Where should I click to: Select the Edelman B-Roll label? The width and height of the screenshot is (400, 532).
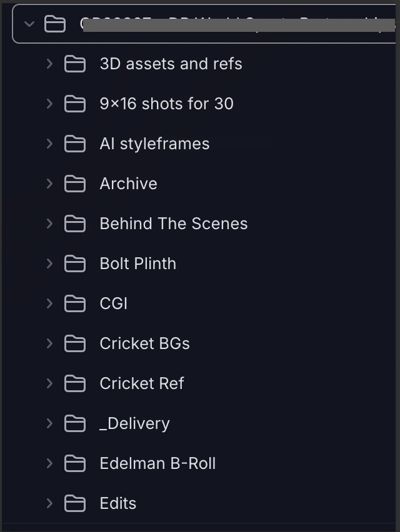(157, 463)
